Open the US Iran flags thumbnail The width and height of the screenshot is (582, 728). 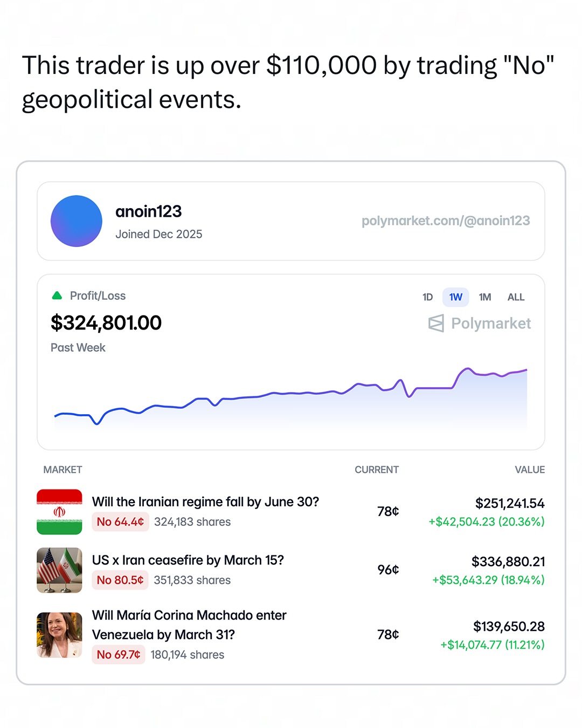59,570
